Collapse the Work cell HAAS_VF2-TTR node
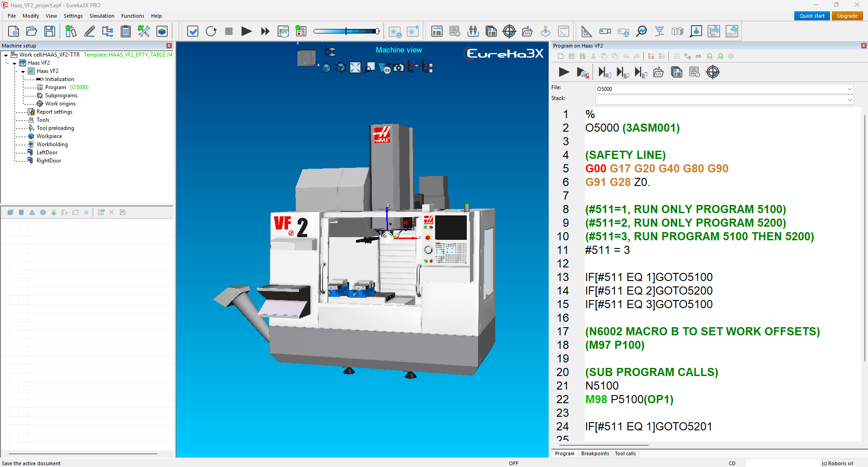 pos(6,55)
